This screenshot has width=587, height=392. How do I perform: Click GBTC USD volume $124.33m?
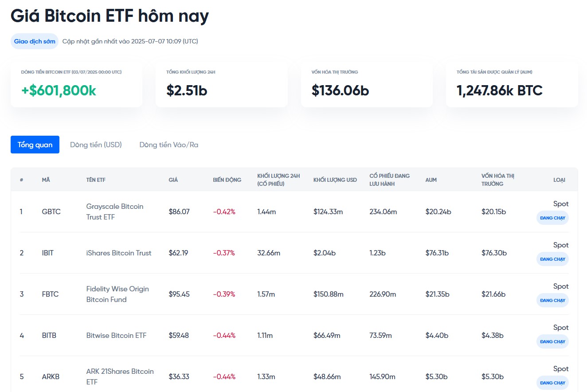point(328,212)
